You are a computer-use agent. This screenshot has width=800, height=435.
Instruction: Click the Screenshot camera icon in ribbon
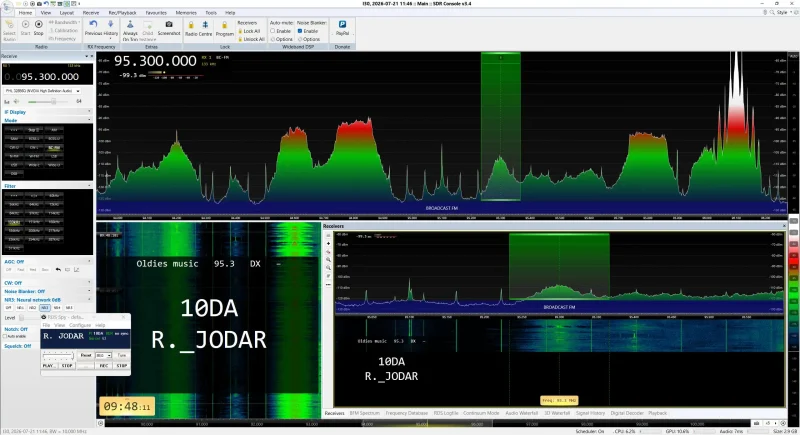point(169,24)
